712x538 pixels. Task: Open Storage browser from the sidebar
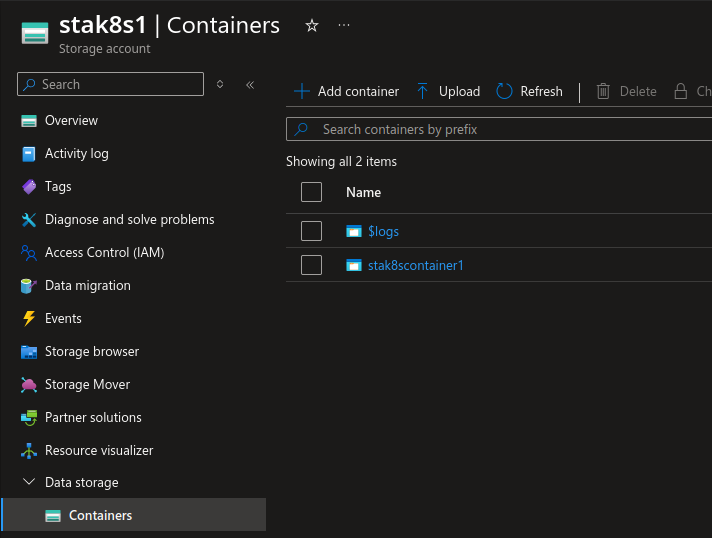tap(92, 351)
